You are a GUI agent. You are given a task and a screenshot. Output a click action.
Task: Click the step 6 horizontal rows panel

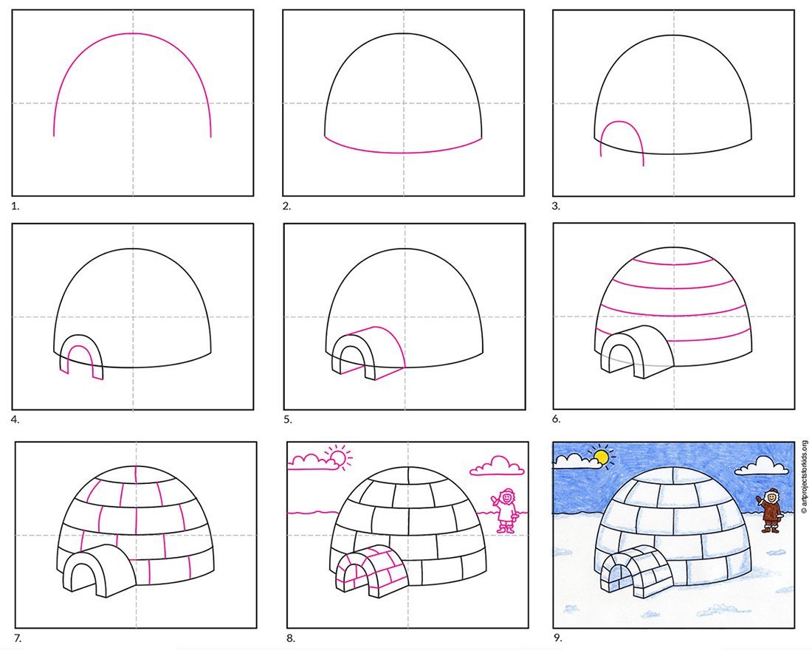pos(673,317)
